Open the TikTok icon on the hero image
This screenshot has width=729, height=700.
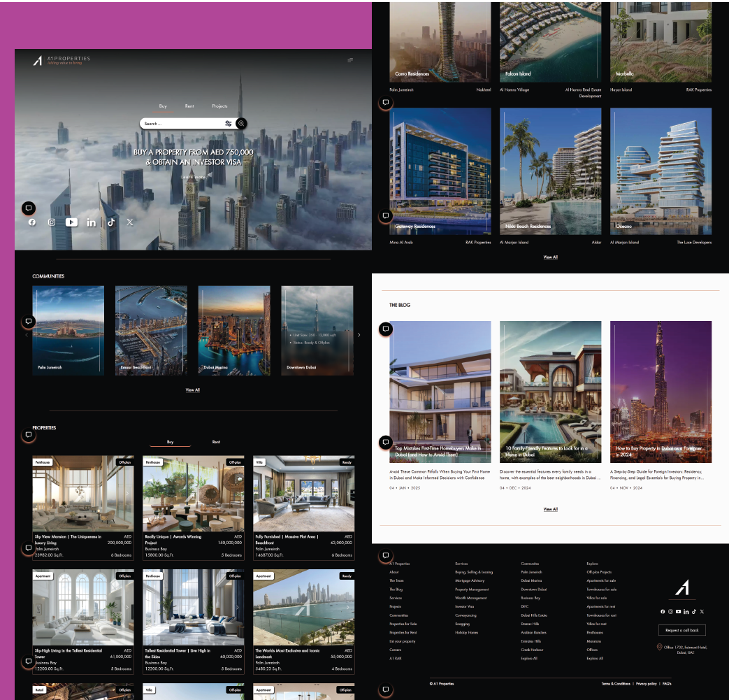110,222
